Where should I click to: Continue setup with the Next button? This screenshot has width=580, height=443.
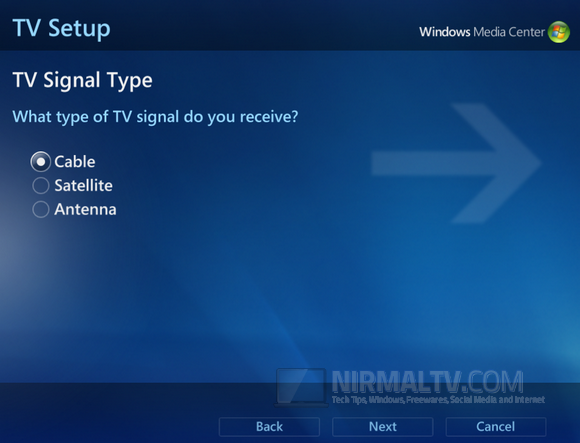[382, 427]
